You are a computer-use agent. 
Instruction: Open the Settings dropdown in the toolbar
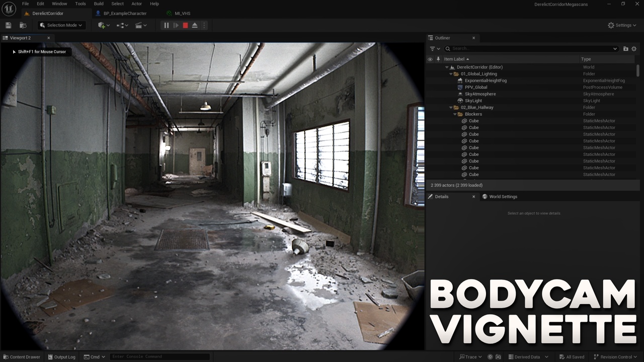[622, 25]
